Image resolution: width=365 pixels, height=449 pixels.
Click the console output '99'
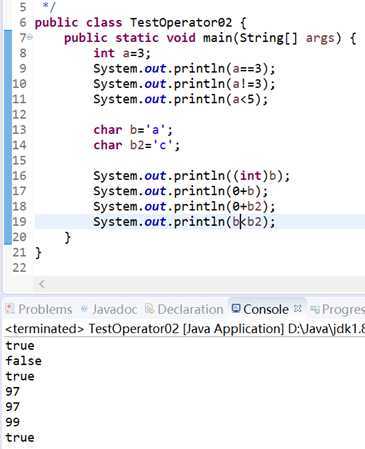(x=13, y=422)
